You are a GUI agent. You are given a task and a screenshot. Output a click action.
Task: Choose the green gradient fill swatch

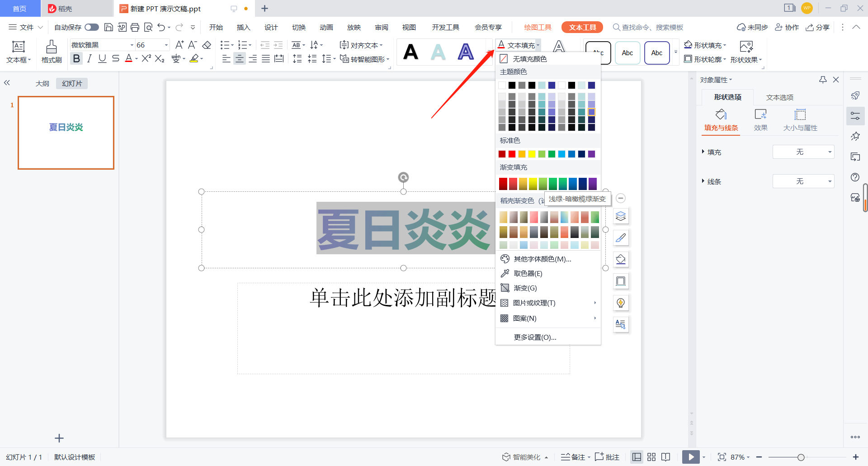[x=553, y=184]
